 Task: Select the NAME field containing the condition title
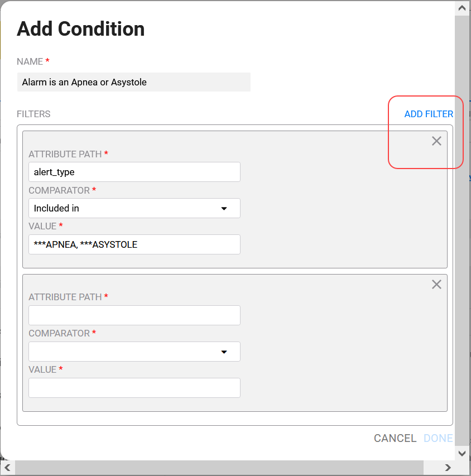tap(134, 82)
